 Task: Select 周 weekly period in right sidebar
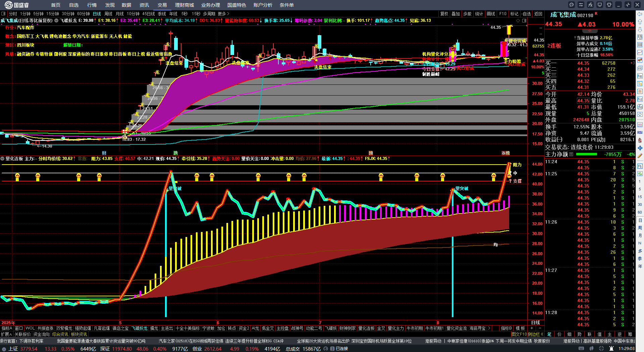640,228
